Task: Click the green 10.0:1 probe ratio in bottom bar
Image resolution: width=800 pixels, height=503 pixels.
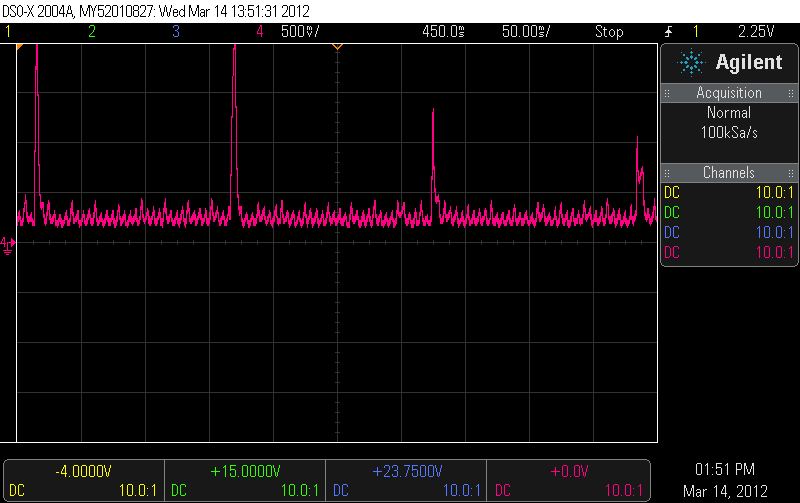Action: pyautogui.click(x=299, y=491)
